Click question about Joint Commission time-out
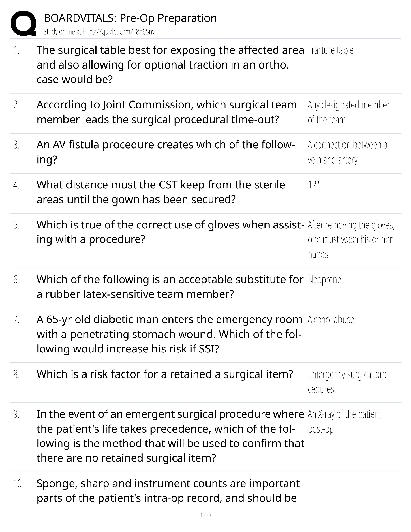411x532 pixels. (x=167, y=112)
